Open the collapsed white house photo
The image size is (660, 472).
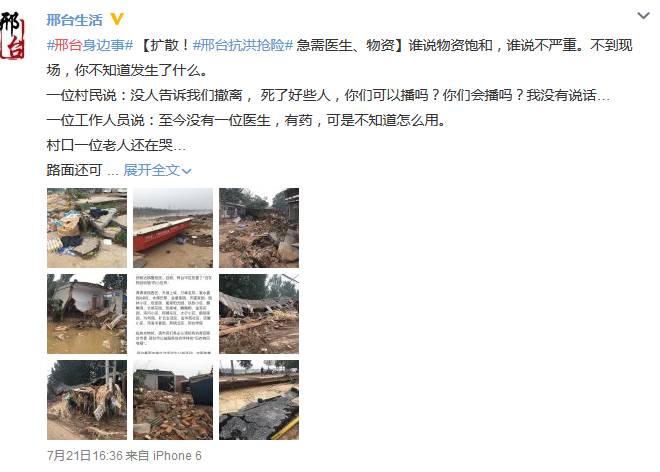pyautogui.click(x=87, y=314)
